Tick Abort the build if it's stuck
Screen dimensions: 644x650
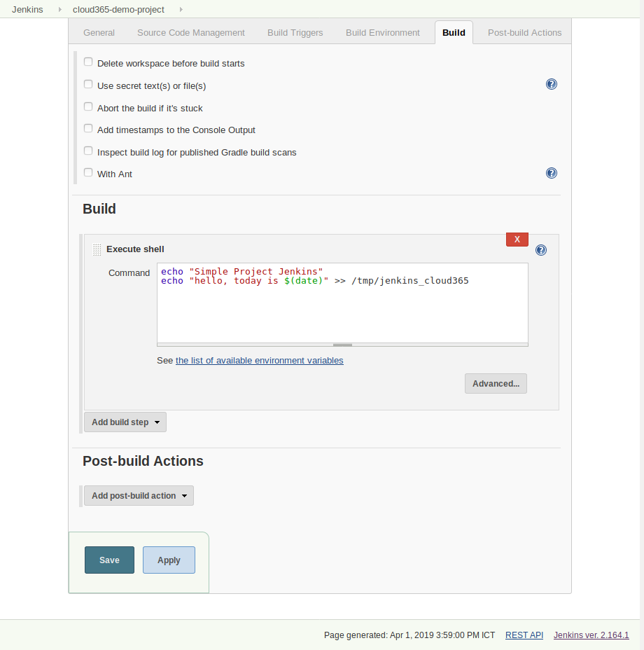pos(88,106)
